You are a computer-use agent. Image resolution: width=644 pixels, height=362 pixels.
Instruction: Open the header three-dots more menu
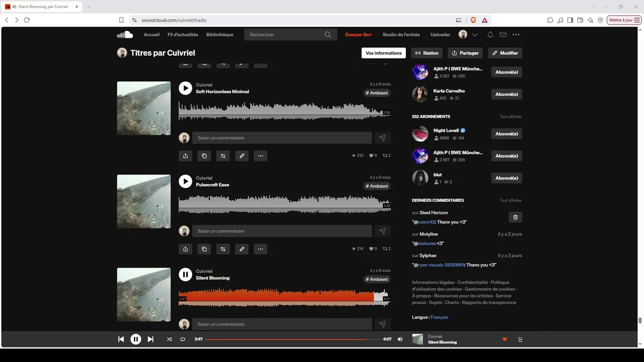tap(516, 35)
